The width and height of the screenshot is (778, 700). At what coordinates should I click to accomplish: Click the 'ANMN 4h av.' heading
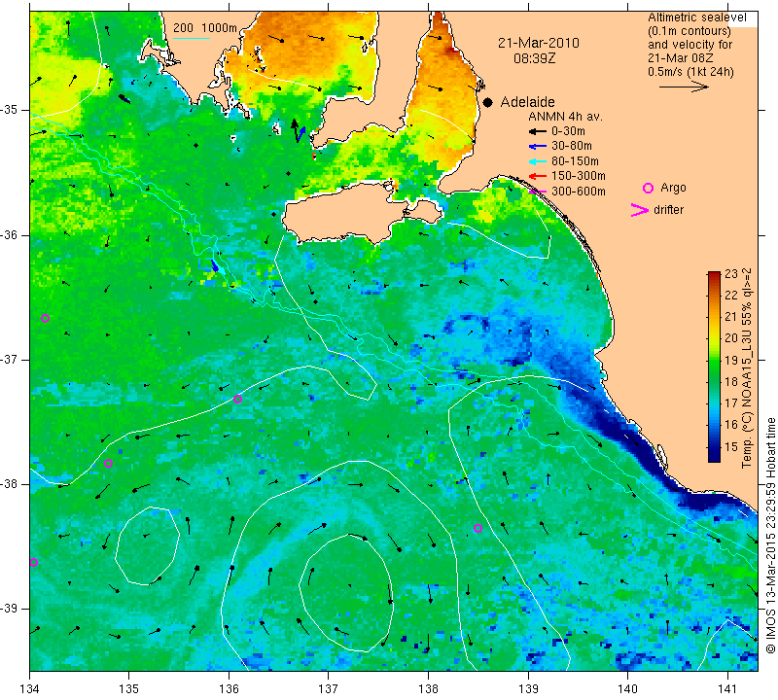point(565,117)
